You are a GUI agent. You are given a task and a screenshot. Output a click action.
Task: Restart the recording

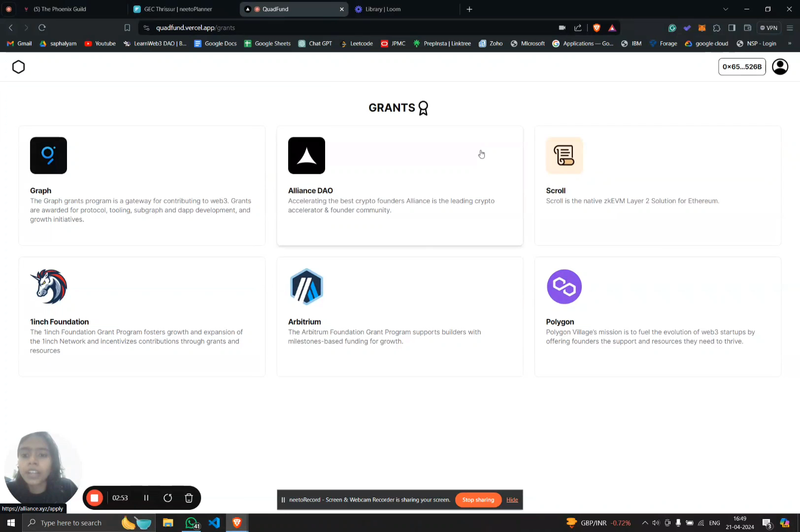[x=167, y=498]
